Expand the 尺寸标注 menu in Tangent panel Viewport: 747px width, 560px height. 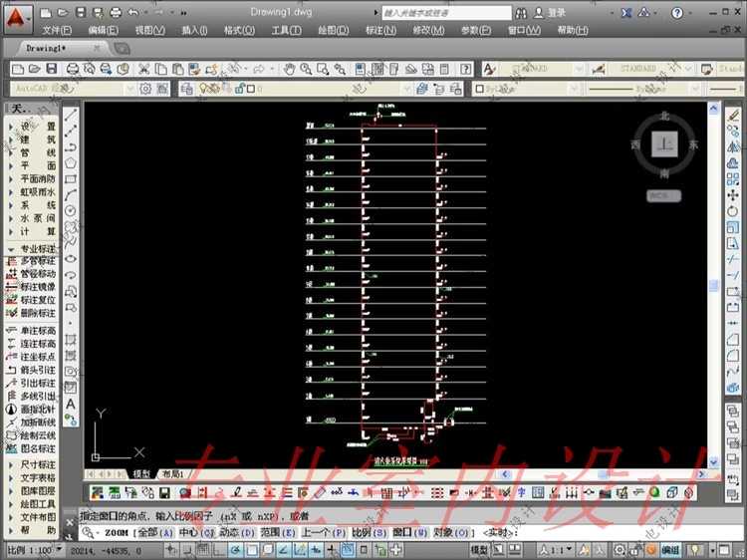(32, 464)
